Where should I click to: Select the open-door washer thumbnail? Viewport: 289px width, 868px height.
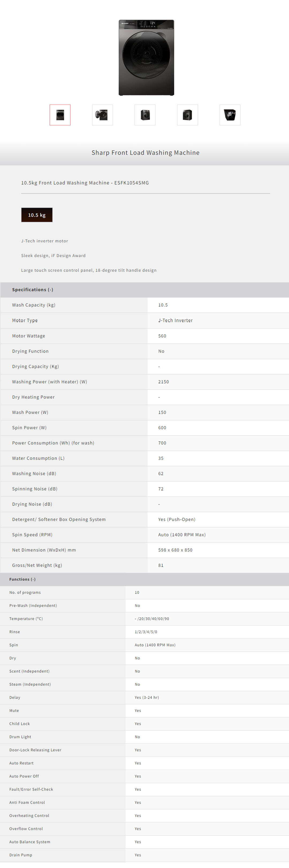[x=102, y=115]
